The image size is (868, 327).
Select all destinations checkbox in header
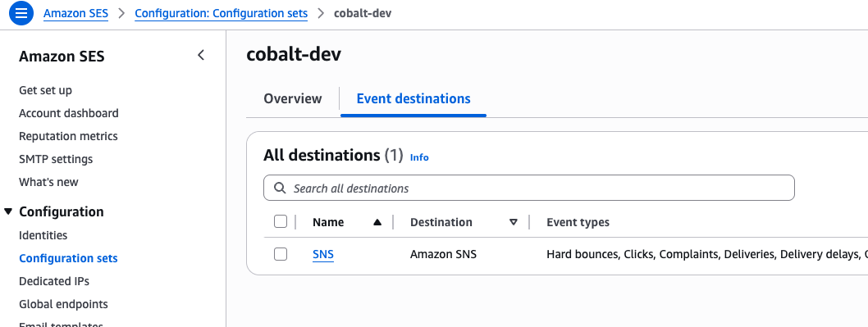click(281, 222)
